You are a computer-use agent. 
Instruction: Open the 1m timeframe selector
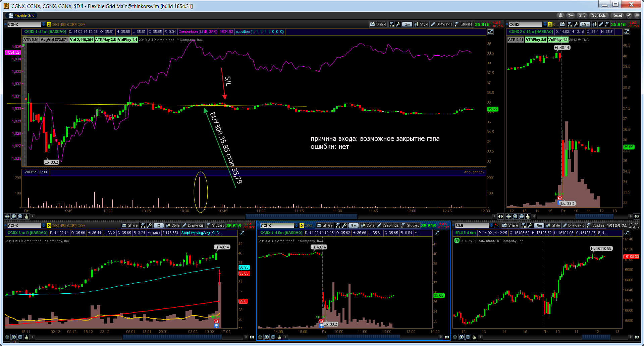[407, 24]
